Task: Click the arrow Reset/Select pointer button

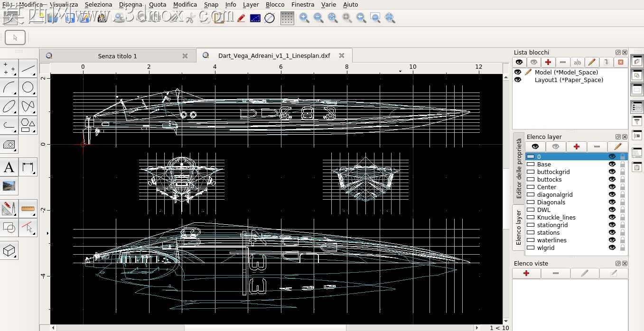Action: (x=15, y=37)
